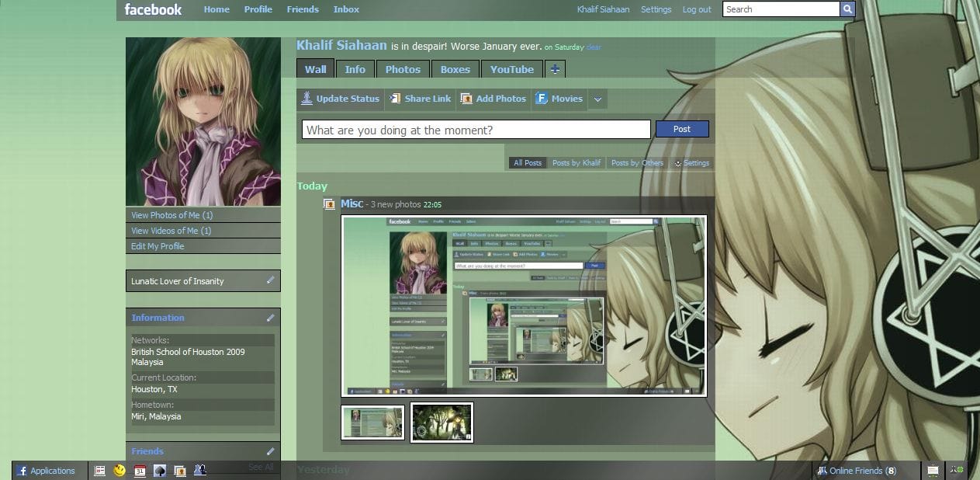
Task: Open Settings link in header
Action: [656, 9]
